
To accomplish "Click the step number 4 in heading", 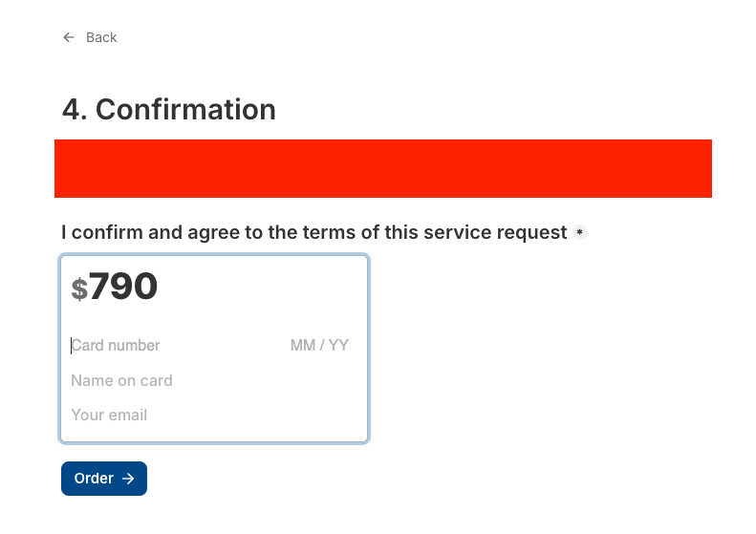I will [73, 110].
